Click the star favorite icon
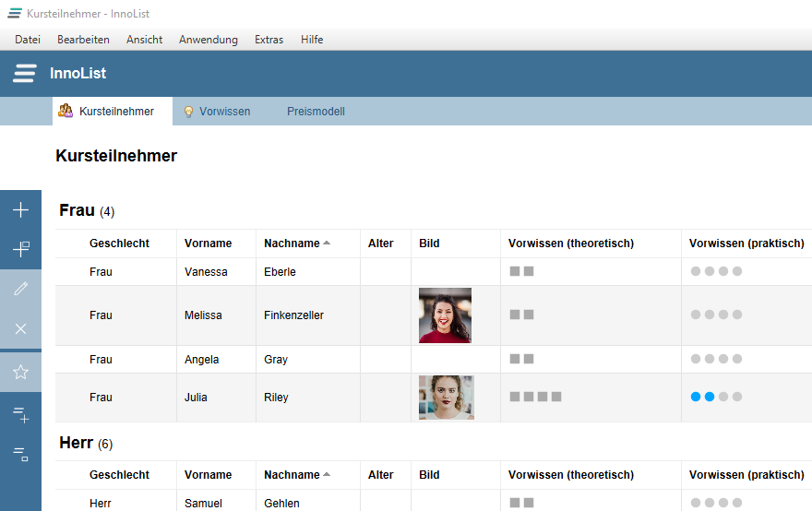The width and height of the screenshot is (812, 511). pyautogui.click(x=20, y=372)
